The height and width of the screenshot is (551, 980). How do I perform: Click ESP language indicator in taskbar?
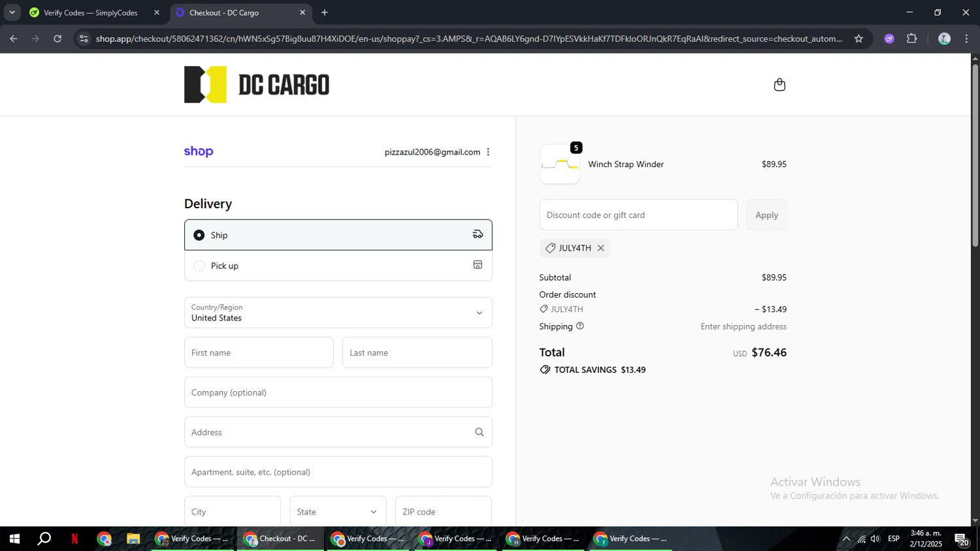tap(894, 539)
